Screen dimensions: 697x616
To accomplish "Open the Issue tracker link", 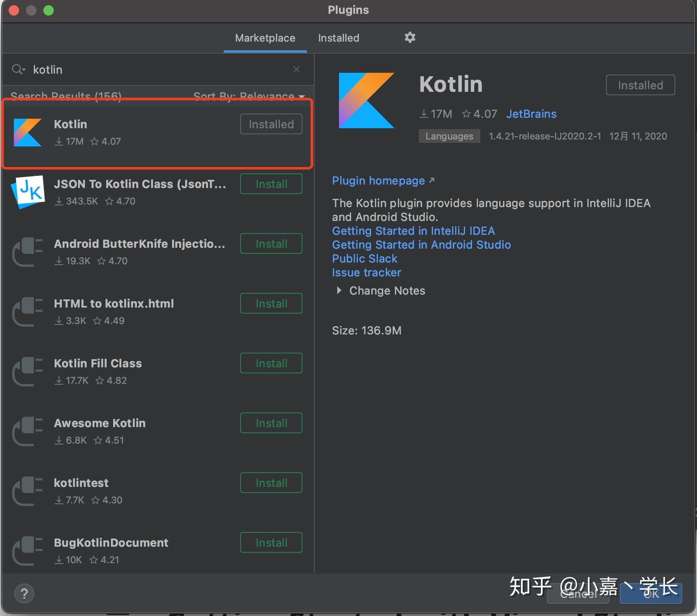I will click(366, 272).
